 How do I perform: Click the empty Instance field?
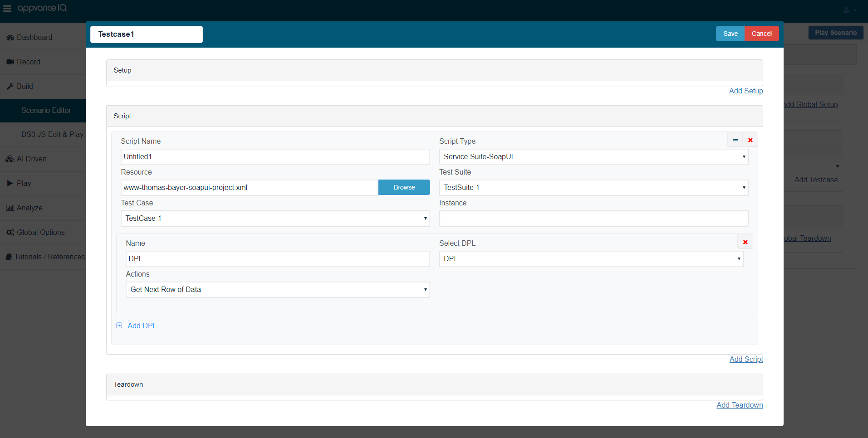tap(593, 218)
